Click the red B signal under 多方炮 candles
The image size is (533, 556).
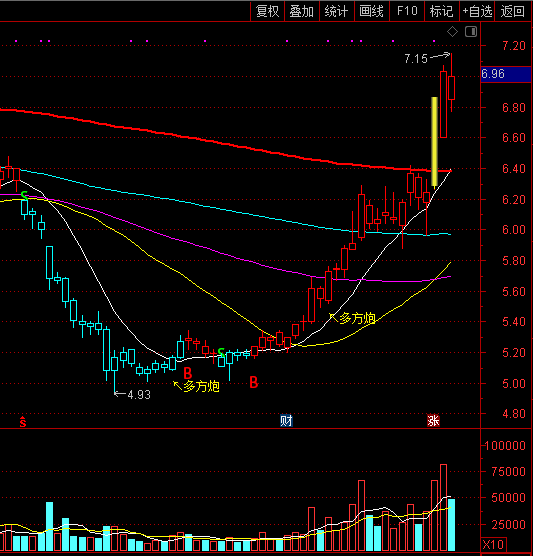(188, 373)
